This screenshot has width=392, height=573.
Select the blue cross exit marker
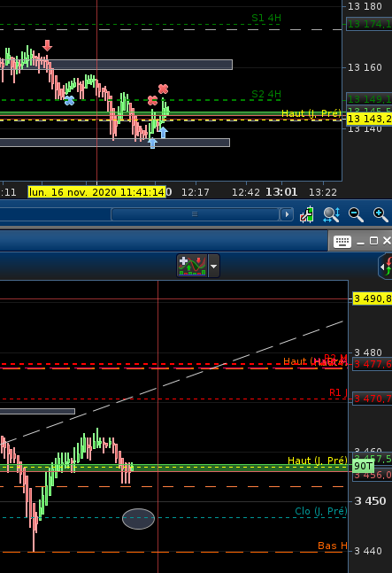69,100
